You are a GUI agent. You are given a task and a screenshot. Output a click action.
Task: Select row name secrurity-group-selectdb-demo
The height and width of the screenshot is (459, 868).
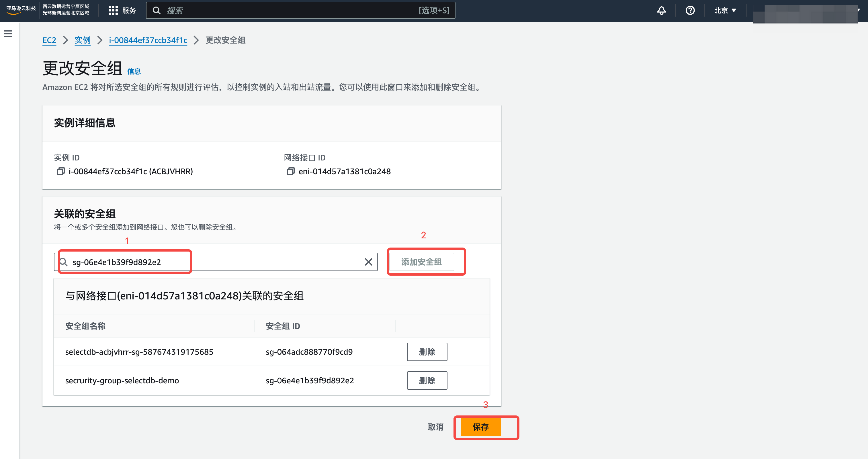(x=122, y=380)
